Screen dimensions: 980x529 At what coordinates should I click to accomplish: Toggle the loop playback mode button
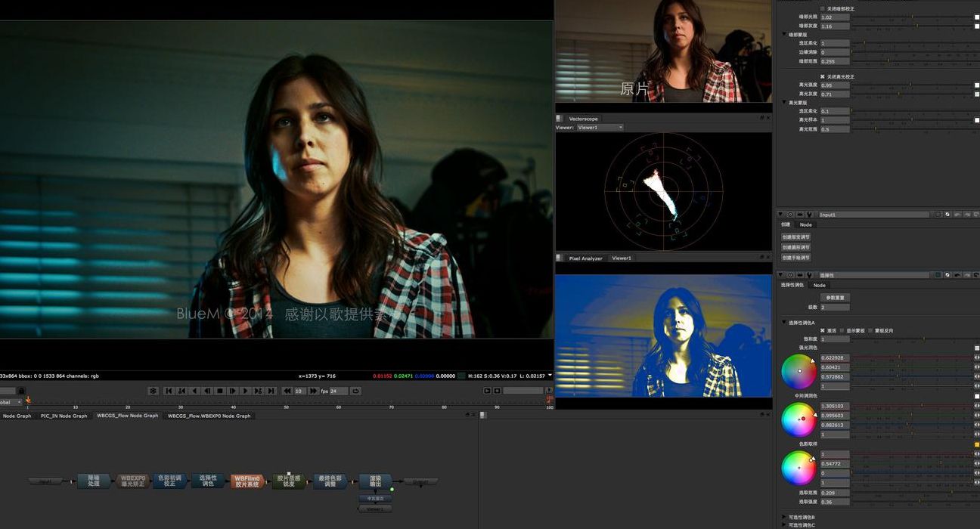click(x=355, y=391)
